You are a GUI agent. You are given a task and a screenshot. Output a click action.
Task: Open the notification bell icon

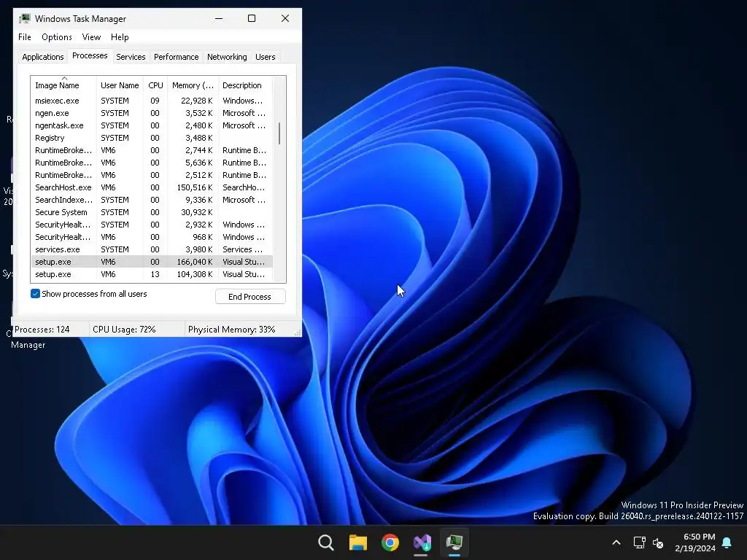coord(727,542)
